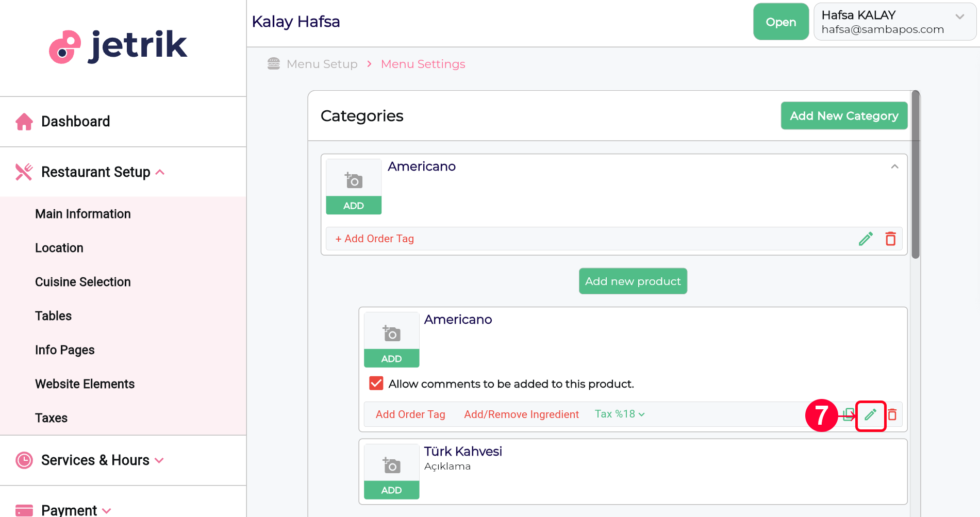Collapse the Americano category chevron
Image resolution: width=980 pixels, height=517 pixels.
(894, 166)
